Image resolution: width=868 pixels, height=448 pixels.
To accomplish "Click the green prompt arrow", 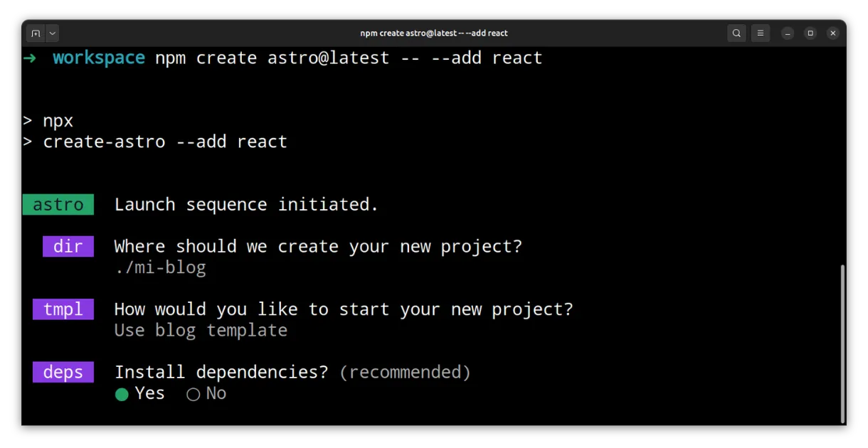I will 29,58.
